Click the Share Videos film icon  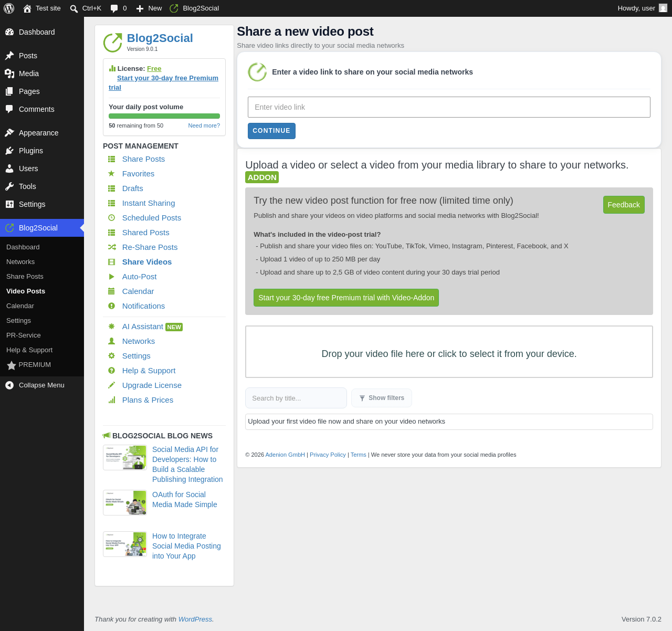point(111,261)
